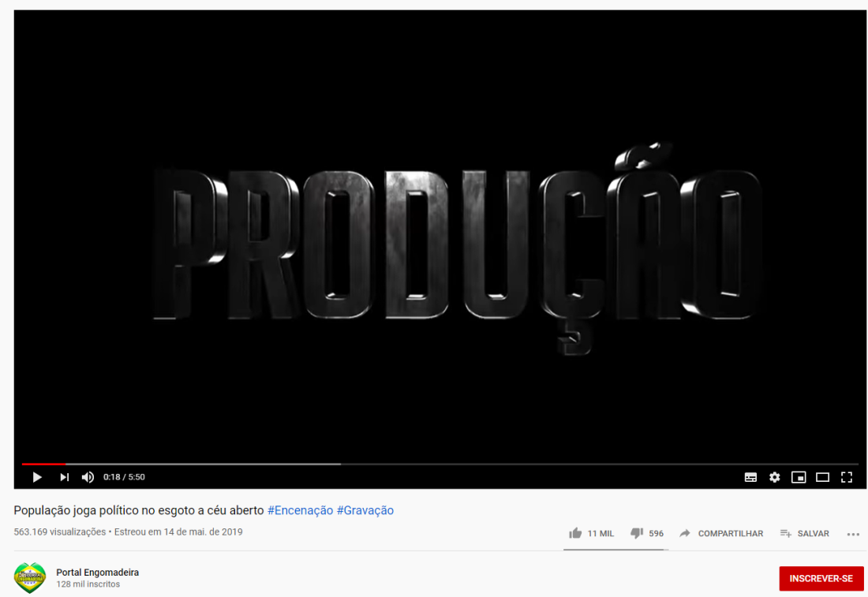Seek on the video progress bar

click(x=440, y=464)
